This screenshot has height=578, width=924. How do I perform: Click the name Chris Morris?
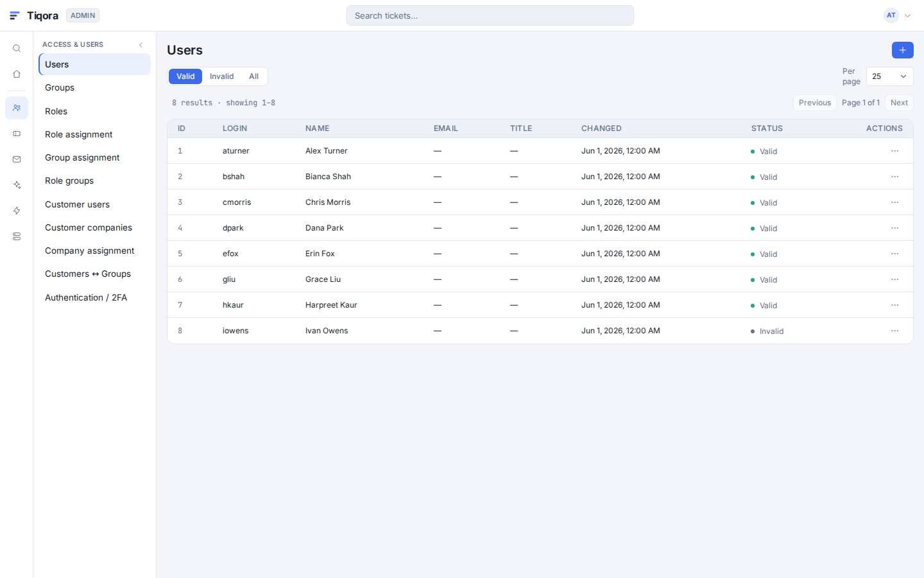pyautogui.click(x=328, y=202)
